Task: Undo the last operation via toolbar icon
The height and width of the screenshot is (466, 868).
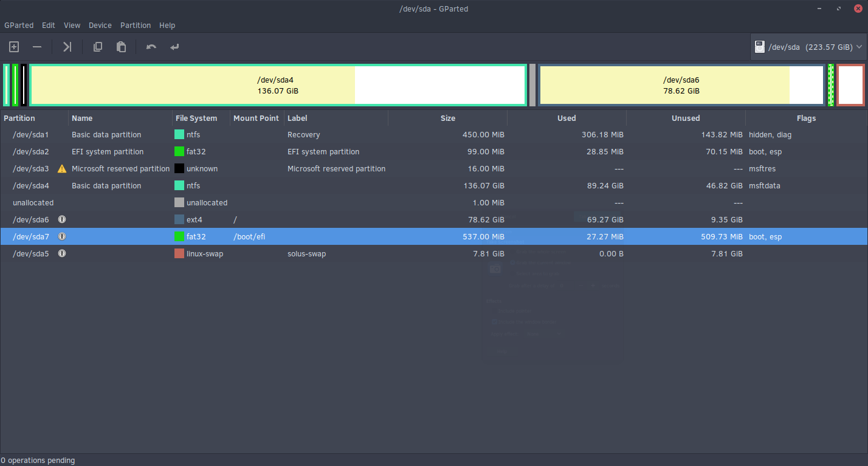Action: [151, 47]
